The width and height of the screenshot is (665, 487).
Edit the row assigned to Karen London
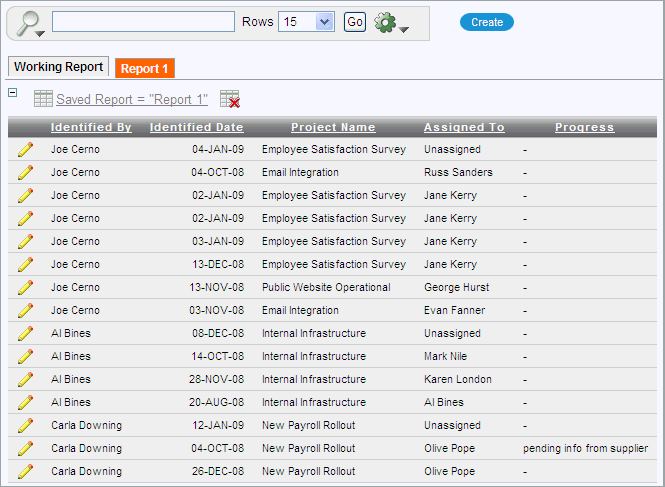click(25, 380)
